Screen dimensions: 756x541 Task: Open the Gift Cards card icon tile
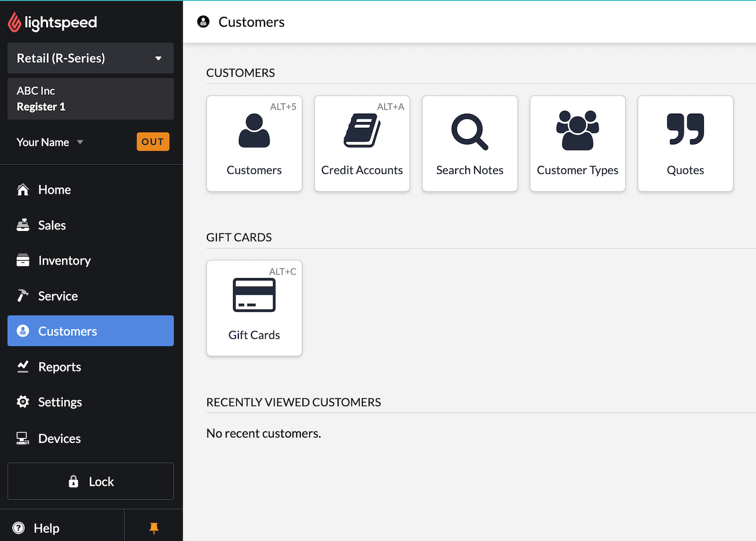(x=254, y=308)
